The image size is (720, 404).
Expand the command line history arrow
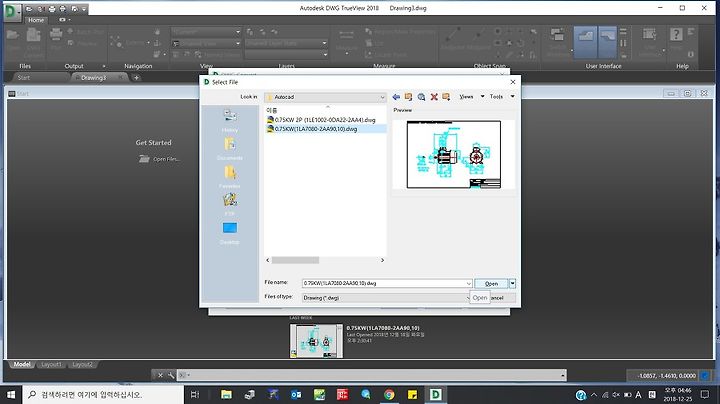(x=562, y=375)
